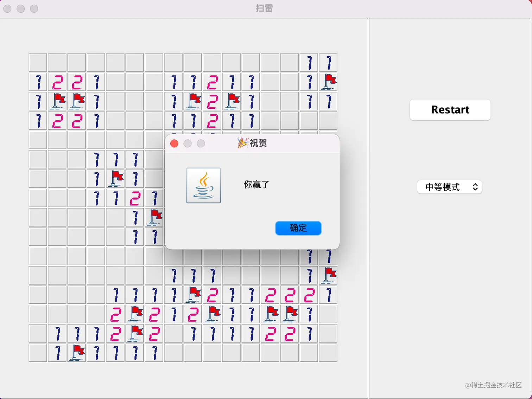Viewport: 532px width, 399px height.
Task: Click the flag in row 14, column 14
Action: [290, 314]
